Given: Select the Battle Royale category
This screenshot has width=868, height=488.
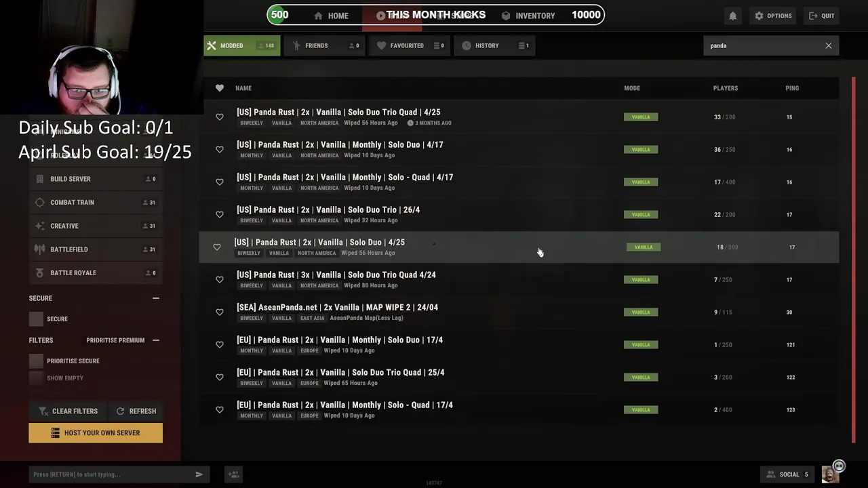Looking at the screenshot, I should [x=96, y=273].
